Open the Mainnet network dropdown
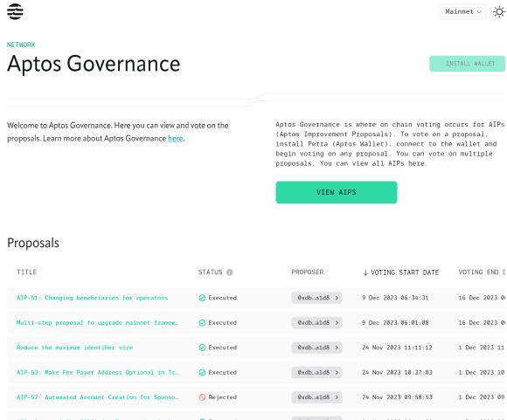Image resolution: width=507 pixels, height=420 pixels. tap(463, 11)
